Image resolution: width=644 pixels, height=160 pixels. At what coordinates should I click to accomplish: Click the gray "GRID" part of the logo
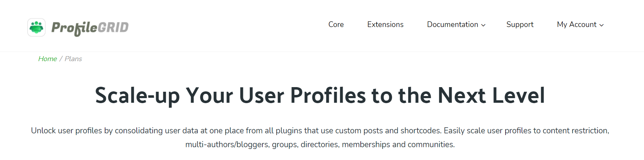[x=113, y=27]
